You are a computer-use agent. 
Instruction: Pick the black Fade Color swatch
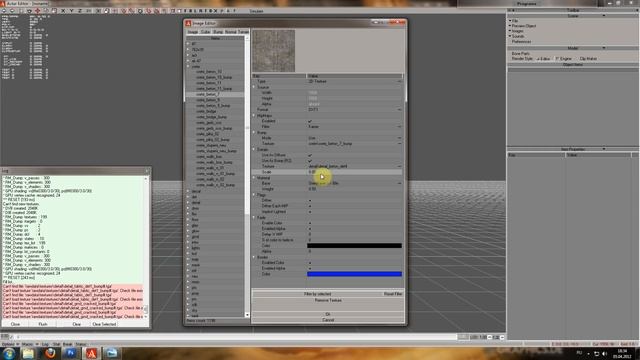(x=354, y=246)
